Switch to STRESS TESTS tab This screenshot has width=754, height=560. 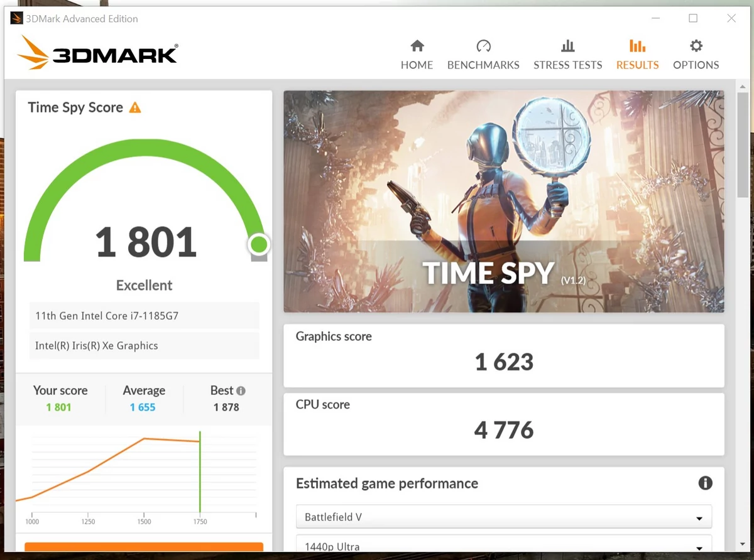(567, 55)
